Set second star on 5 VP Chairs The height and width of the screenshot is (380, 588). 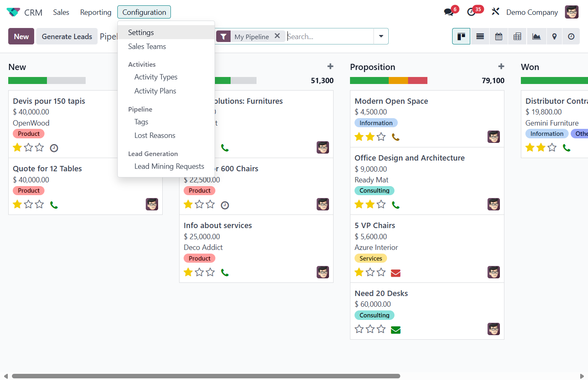point(370,272)
